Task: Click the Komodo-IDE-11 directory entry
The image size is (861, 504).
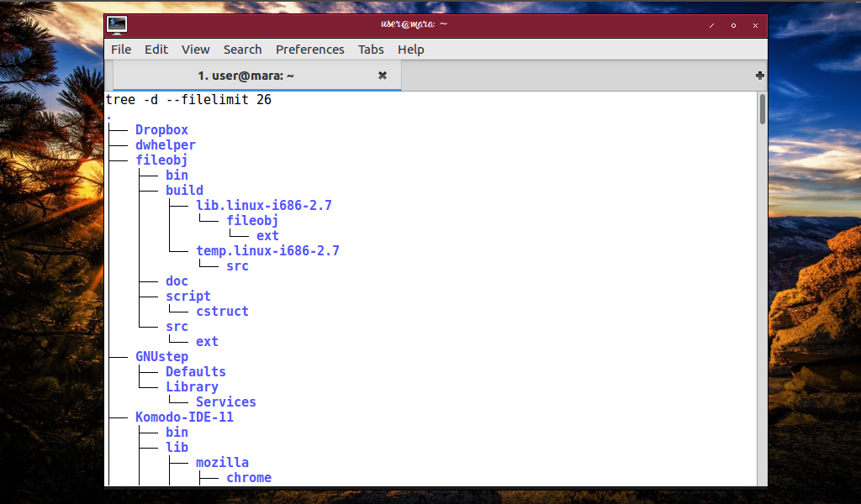Action: pos(184,417)
